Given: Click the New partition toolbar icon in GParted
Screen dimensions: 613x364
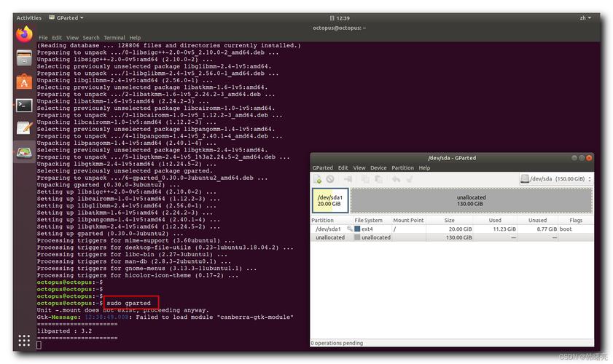Looking at the screenshot, I should pyautogui.click(x=318, y=178).
